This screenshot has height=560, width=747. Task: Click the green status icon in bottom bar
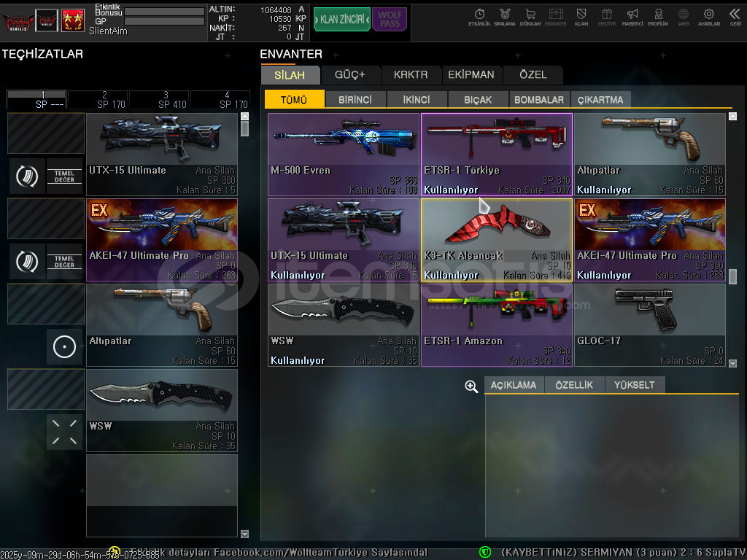coord(485,553)
